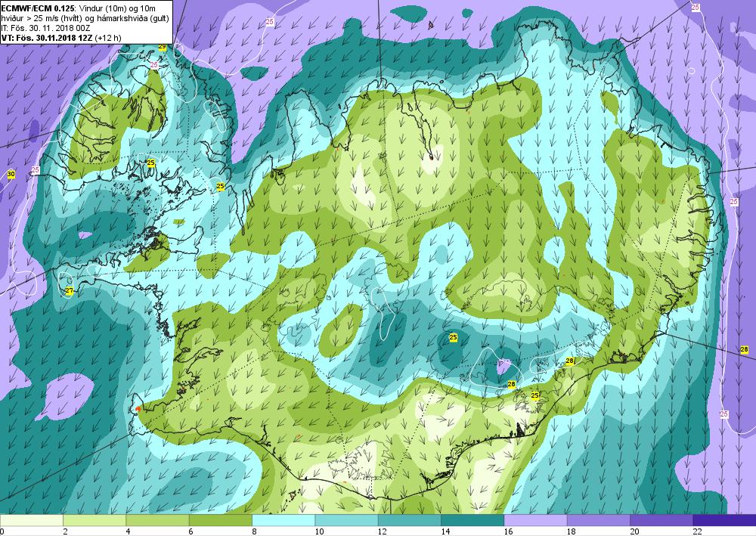Viewport: 756px width, 536px height.
Task: Click the yellow "29" max gust label
Action: pos(163,46)
